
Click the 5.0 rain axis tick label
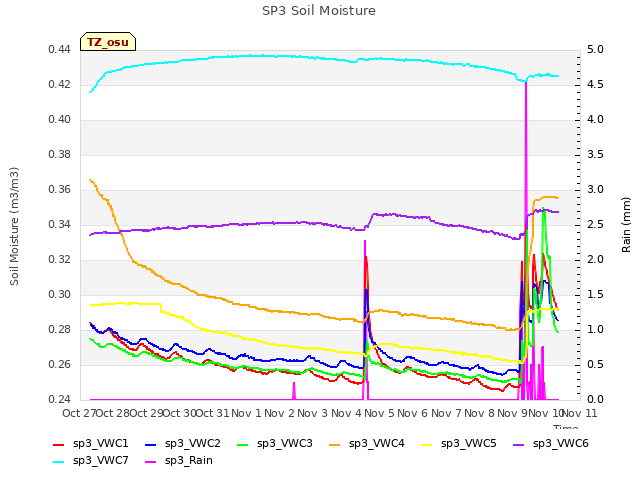pyautogui.click(x=595, y=50)
